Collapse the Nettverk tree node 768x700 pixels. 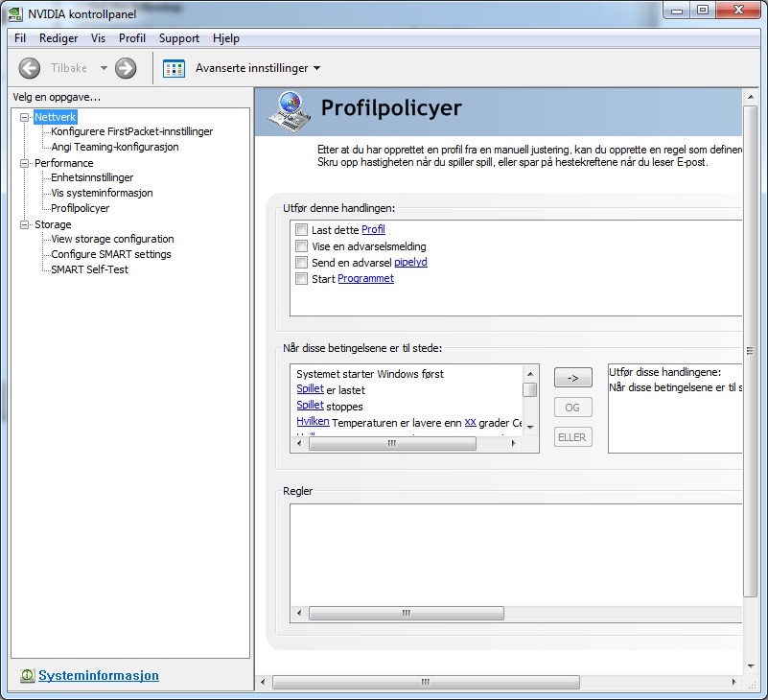[x=24, y=117]
